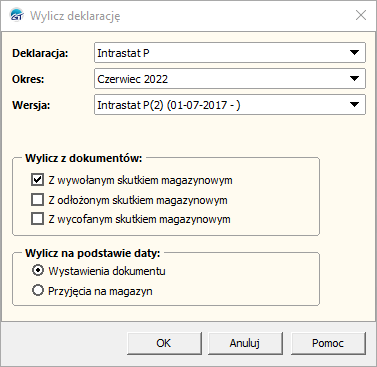Expand the Wersja dropdown arrow
Image resolution: width=377 pixels, height=367 pixels.
[354, 105]
